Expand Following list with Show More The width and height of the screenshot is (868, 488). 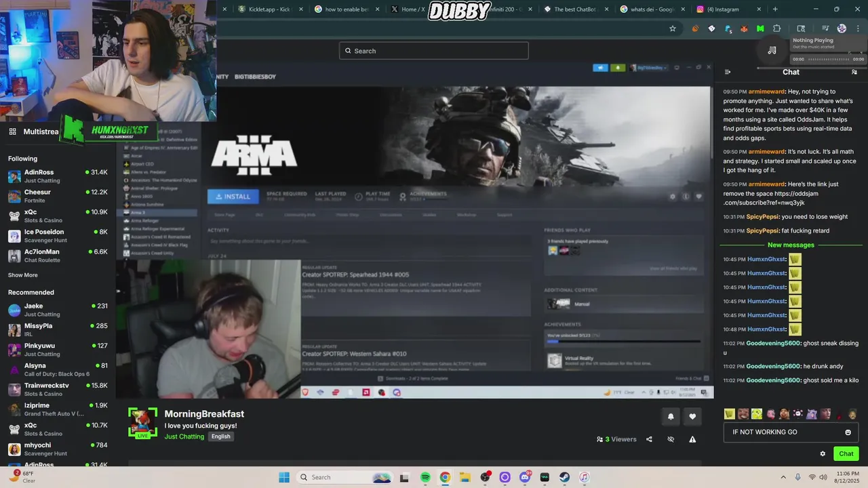point(23,275)
